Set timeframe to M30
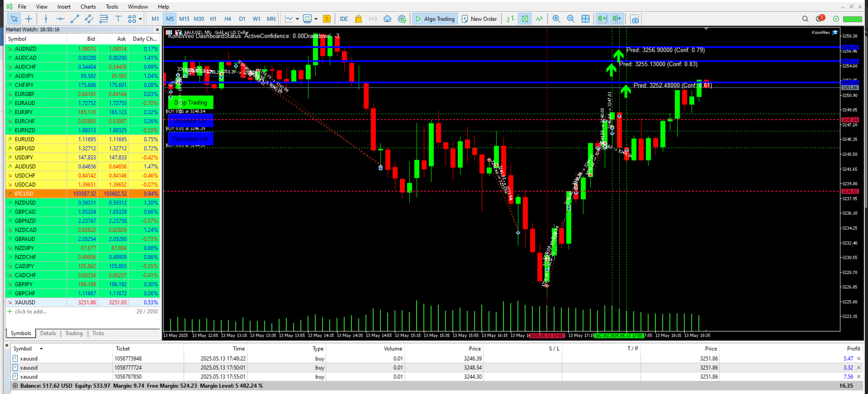Screen dimensions: 868x394 (199, 19)
